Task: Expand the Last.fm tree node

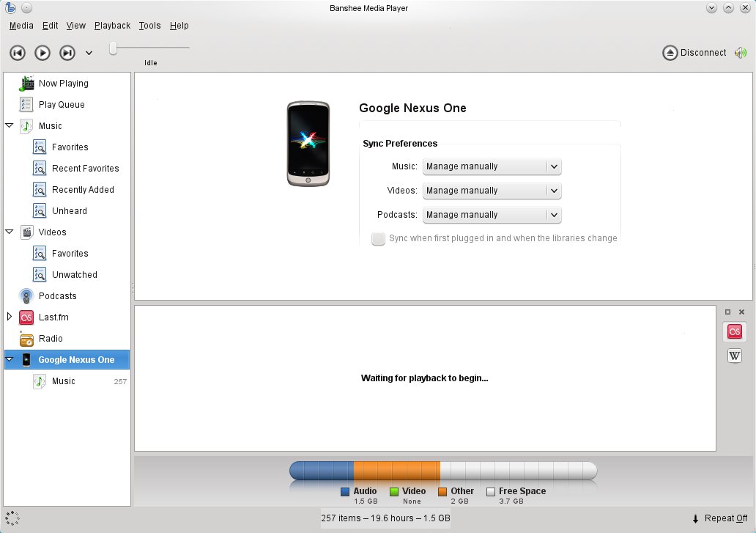Action: click(x=10, y=317)
